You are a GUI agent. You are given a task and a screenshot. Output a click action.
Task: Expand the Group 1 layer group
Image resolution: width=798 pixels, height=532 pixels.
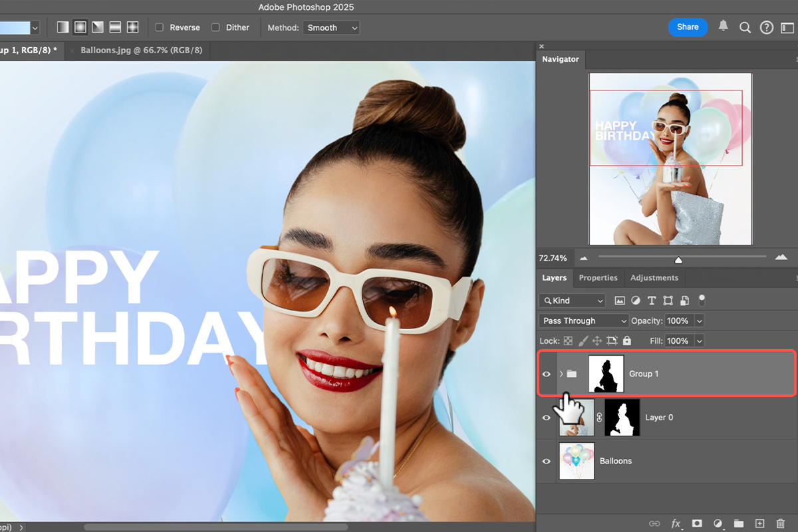click(x=561, y=374)
